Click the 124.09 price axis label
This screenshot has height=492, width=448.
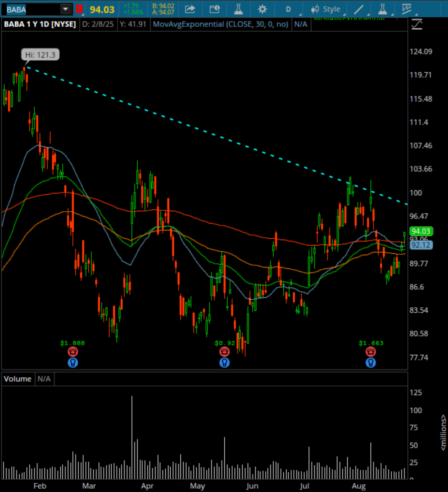tap(421, 52)
